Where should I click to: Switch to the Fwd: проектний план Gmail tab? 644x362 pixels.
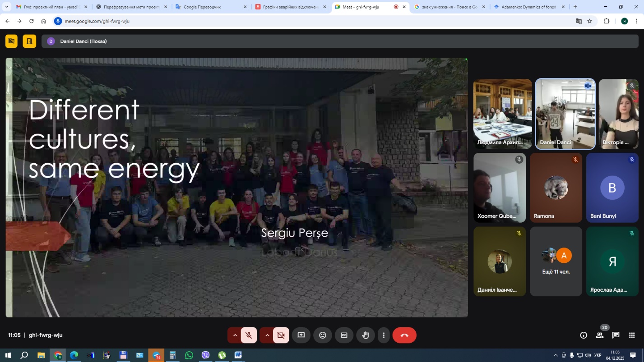[50, 7]
